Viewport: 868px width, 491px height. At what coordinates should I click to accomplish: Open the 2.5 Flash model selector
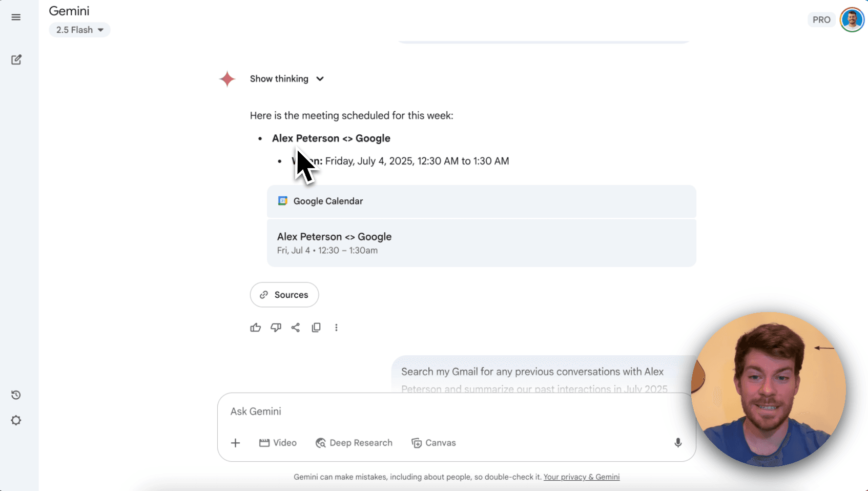(x=79, y=30)
